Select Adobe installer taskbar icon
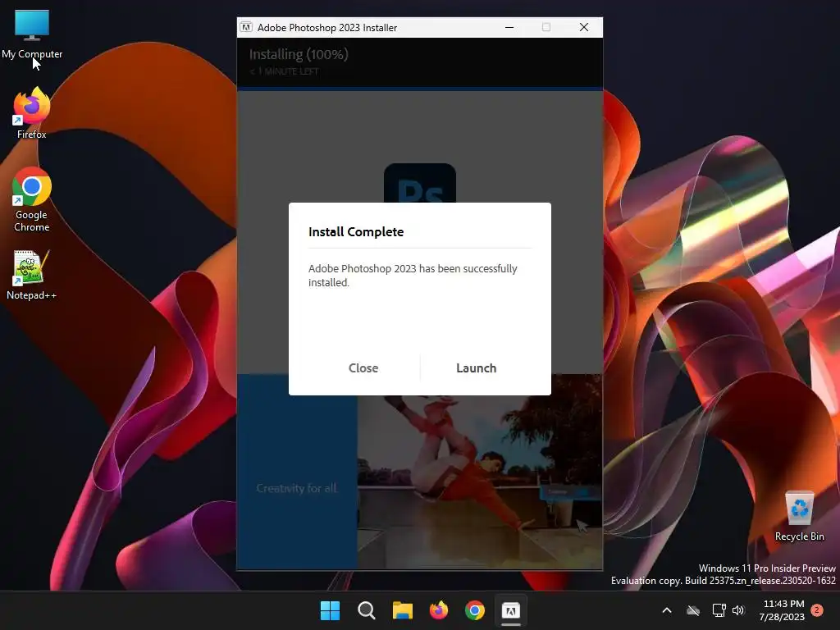The width and height of the screenshot is (840, 630). (x=510, y=610)
